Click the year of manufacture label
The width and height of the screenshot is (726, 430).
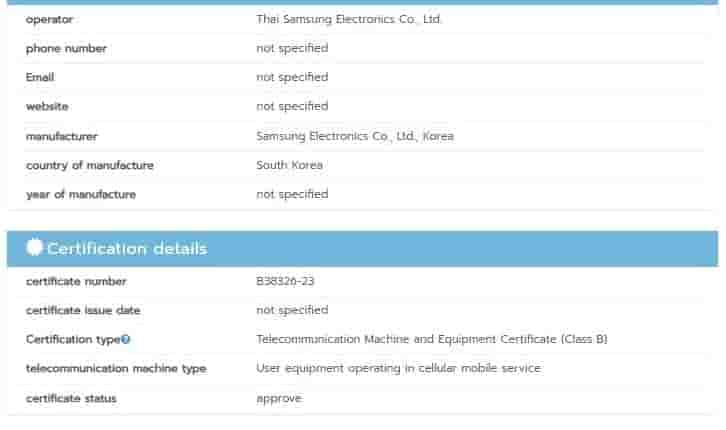[x=80, y=194]
